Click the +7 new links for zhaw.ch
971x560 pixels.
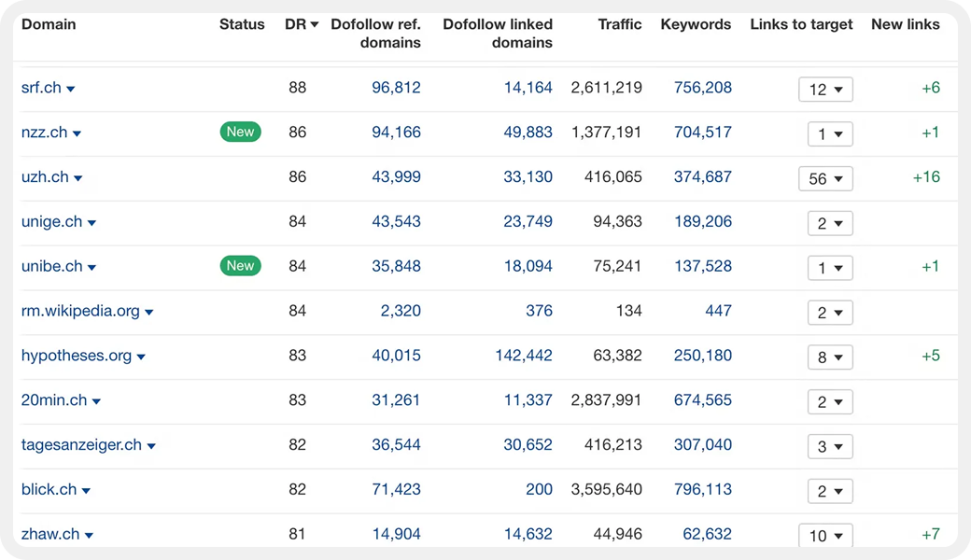pos(931,534)
